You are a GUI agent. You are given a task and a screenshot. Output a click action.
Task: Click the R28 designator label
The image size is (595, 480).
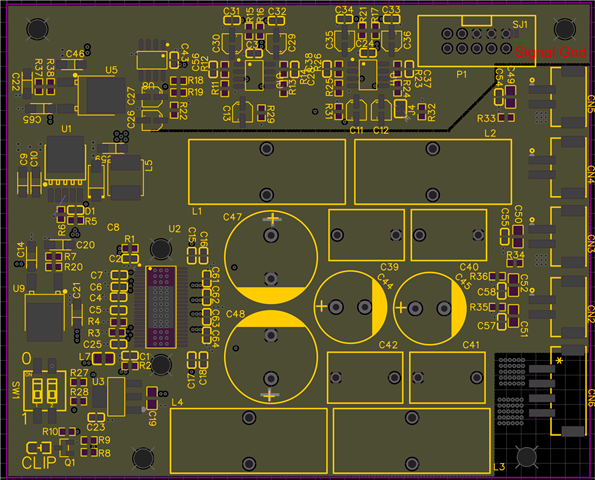[79, 392]
